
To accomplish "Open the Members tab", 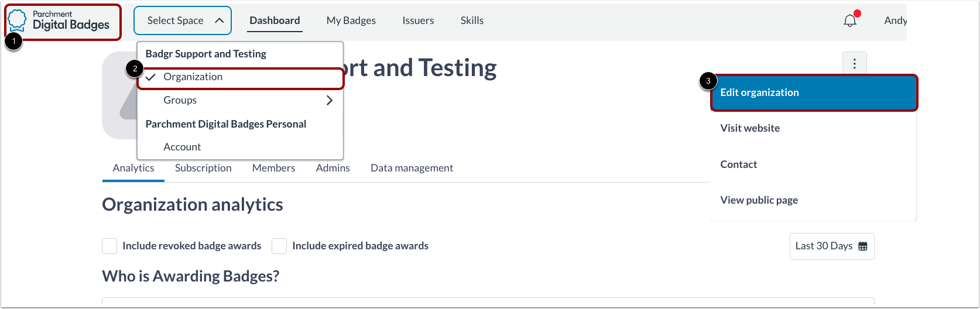I will [x=273, y=168].
